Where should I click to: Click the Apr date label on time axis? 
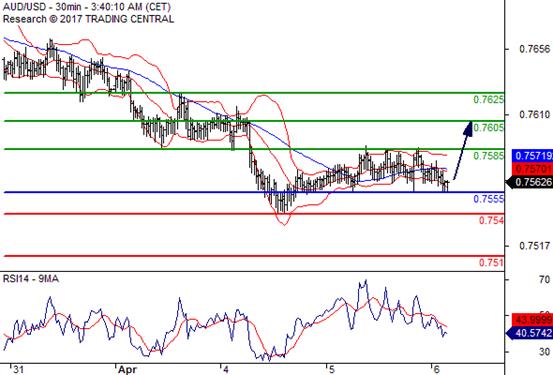127,370
